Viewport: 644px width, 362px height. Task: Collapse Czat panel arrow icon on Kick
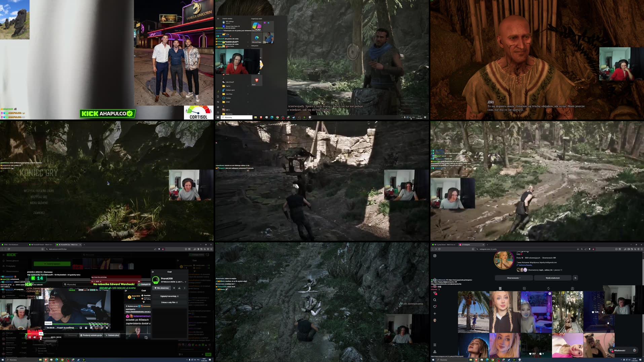(153, 272)
